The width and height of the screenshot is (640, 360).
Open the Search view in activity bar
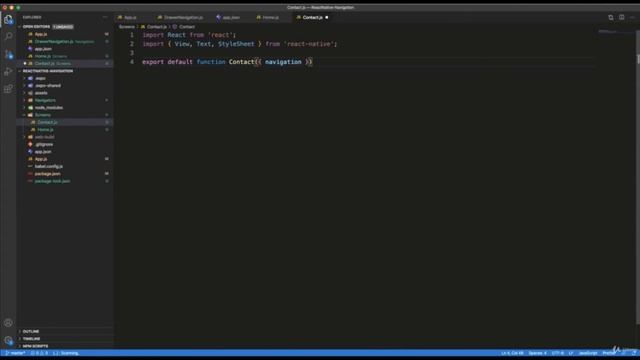[x=8, y=36]
